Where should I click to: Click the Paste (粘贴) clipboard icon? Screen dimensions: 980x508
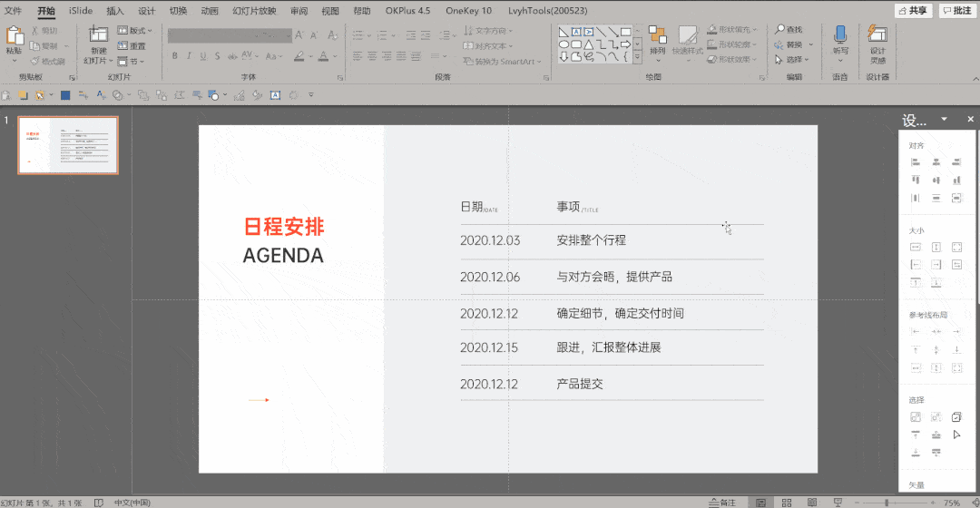[14, 36]
